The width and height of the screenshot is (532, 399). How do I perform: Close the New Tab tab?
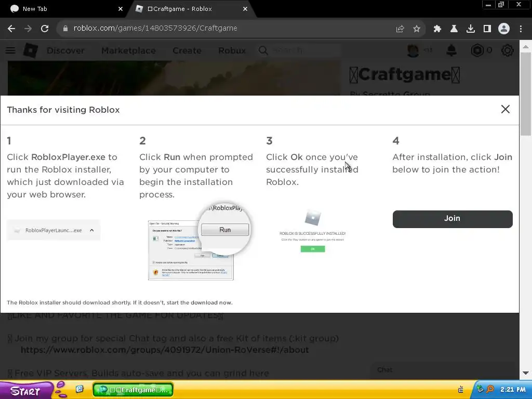tap(121, 9)
